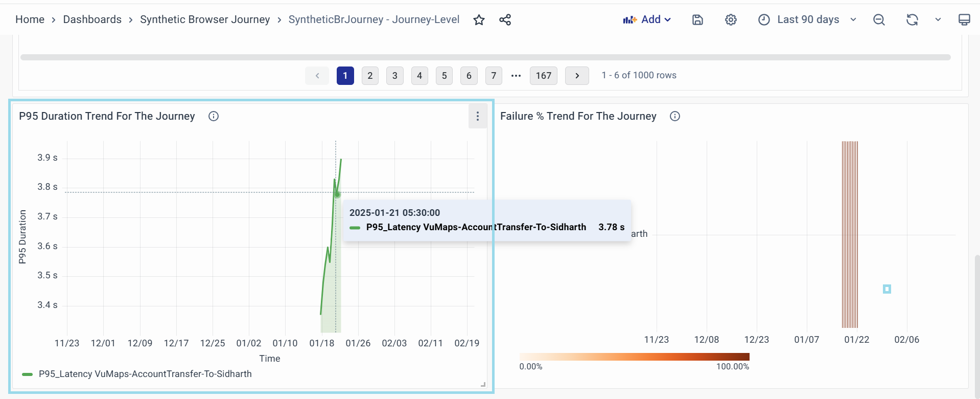This screenshot has height=399, width=980.
Task: Save the dashboard using disk icon
Action: click(697, 20)
